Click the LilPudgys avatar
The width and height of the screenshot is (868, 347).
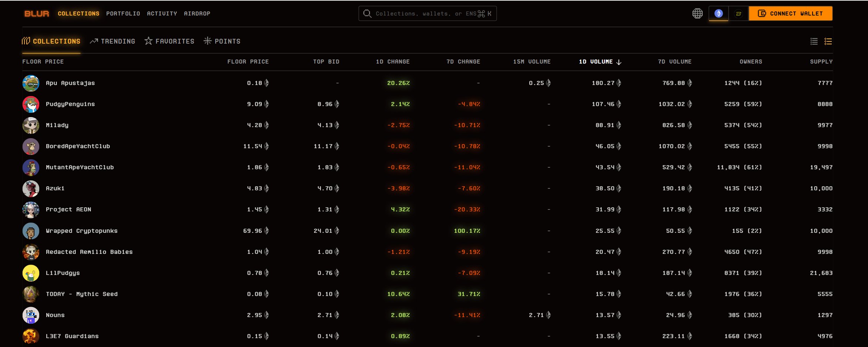31,273
